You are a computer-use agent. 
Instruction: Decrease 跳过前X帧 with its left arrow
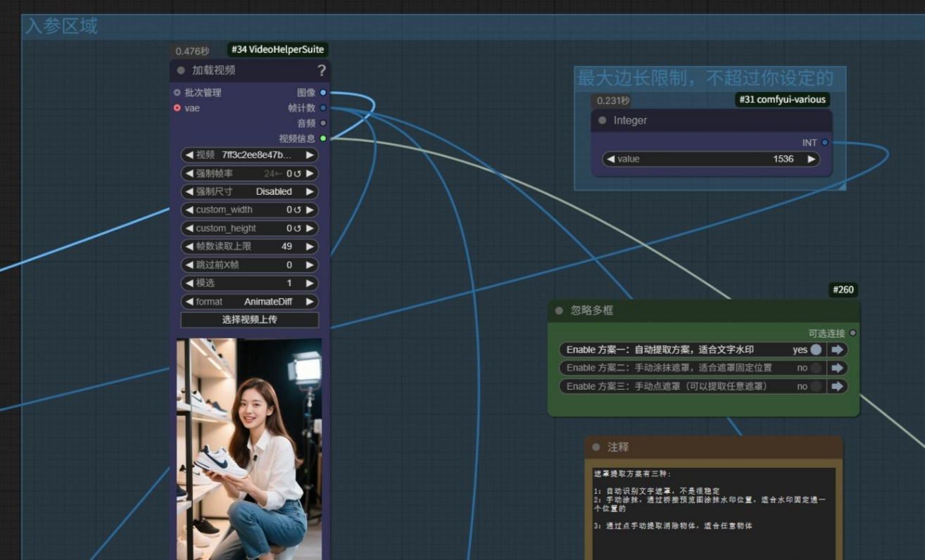click(x=189, y=265)
